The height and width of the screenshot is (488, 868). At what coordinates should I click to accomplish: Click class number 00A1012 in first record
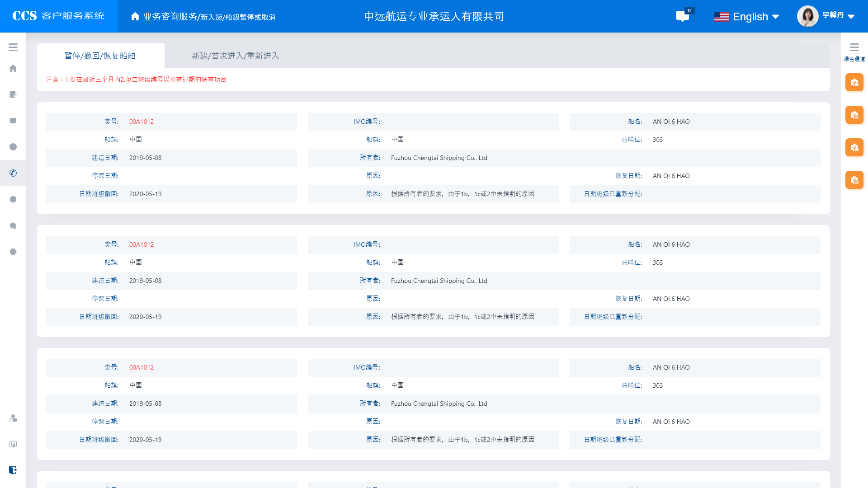tap(142, 122)
